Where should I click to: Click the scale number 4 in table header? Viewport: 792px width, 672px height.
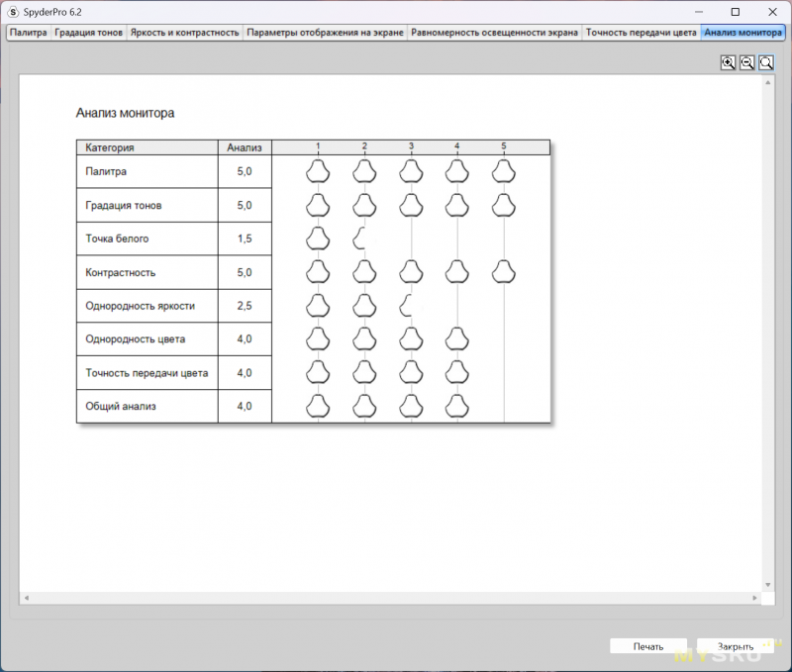tap(457, 145)
